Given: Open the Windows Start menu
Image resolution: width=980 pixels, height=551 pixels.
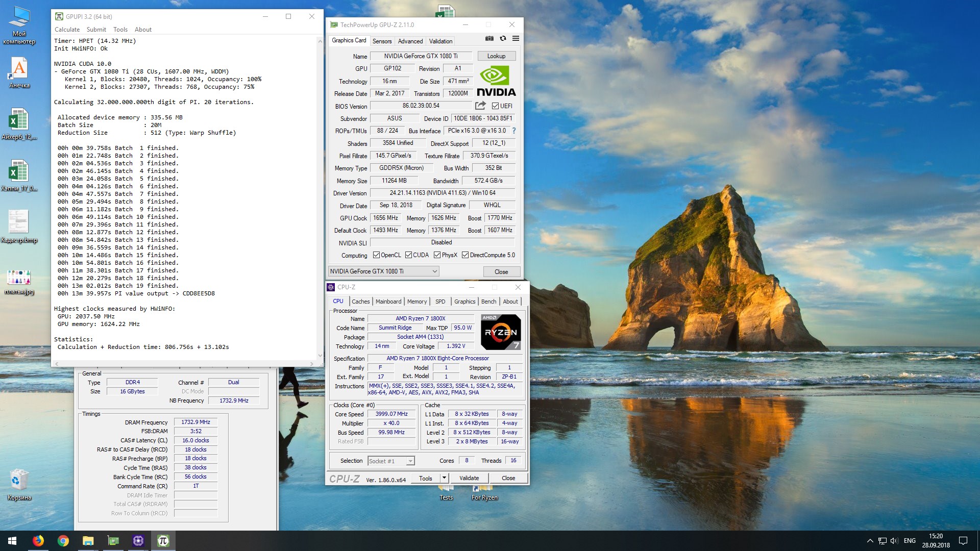Looking at the screenshot, I should tap(12, 541).
